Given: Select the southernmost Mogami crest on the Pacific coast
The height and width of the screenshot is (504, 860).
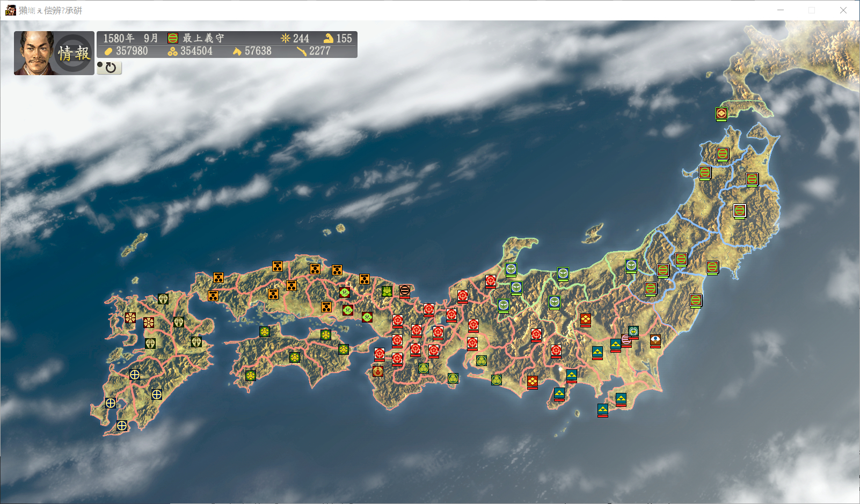Looking at the screenshot, I should pyautogui.click(x=696, y=301).
